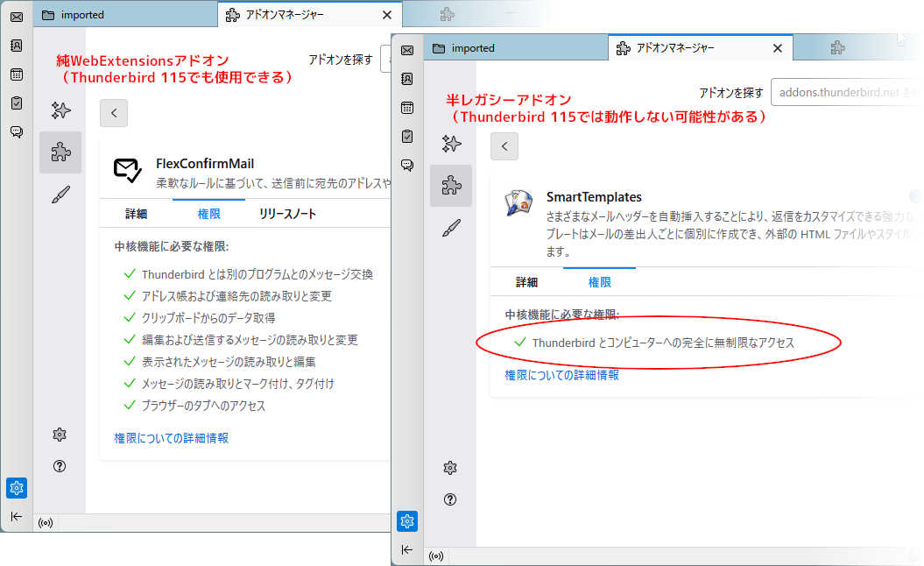This screenshot has width=924, height=566.
Task: Collapse spaces toolbar in left FlexConfirmMail window
Action: pos(17,516)
